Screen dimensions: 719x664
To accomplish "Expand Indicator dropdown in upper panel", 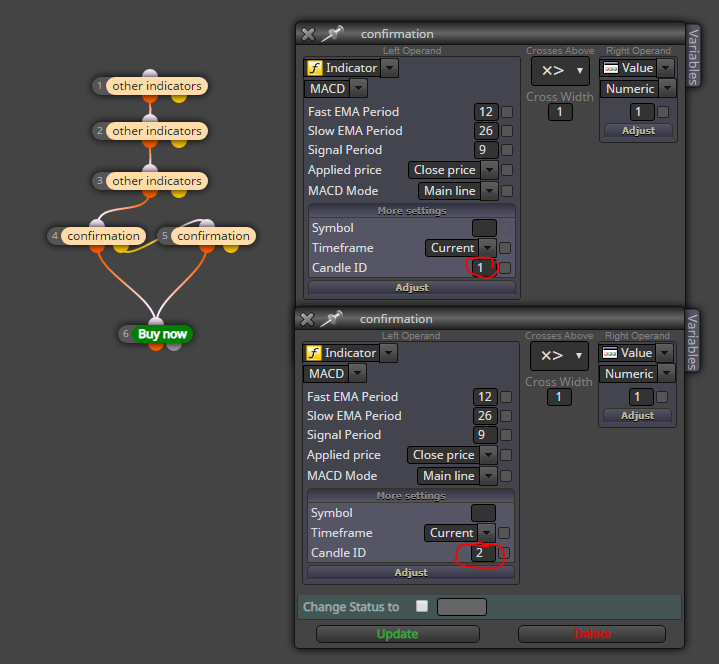I will pos(389,68).
